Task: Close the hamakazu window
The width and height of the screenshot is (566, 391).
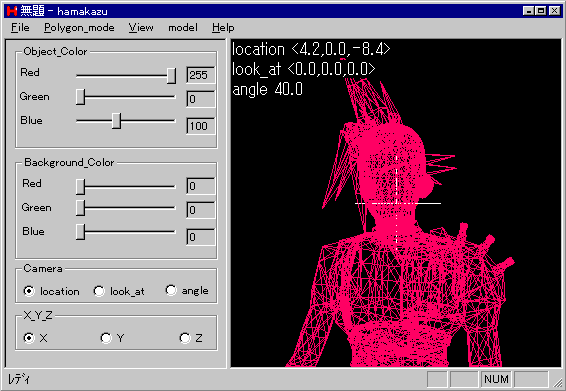Action: click(x=555, y=11)
